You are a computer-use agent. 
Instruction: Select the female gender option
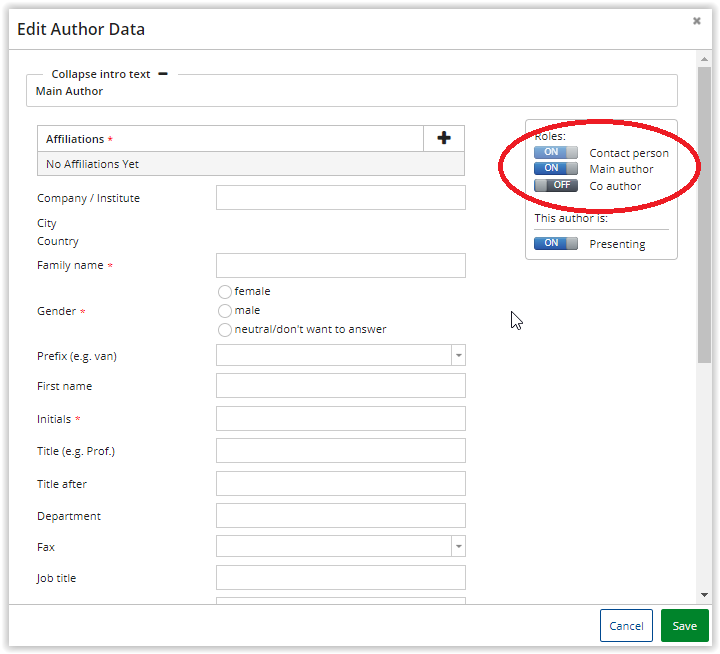[x=225, y=292]
